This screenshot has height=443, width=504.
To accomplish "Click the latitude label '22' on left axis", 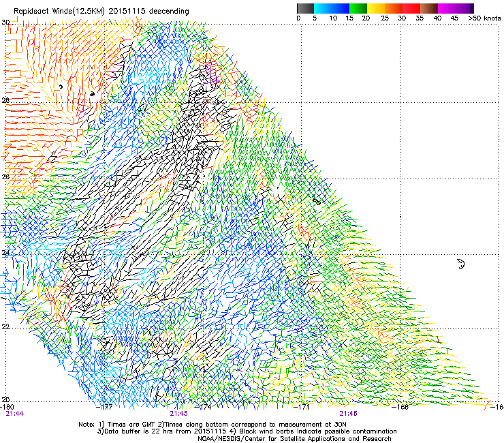I will click(5, 326).
